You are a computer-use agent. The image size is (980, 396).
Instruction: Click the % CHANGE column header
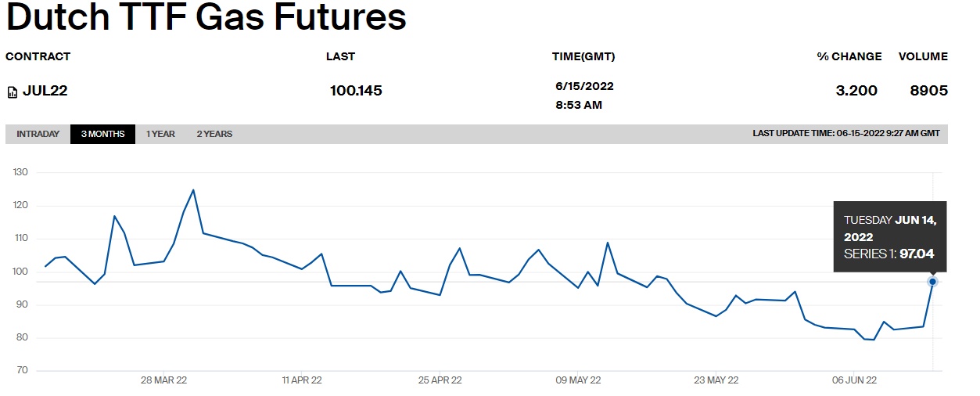[x=849, y=56]
